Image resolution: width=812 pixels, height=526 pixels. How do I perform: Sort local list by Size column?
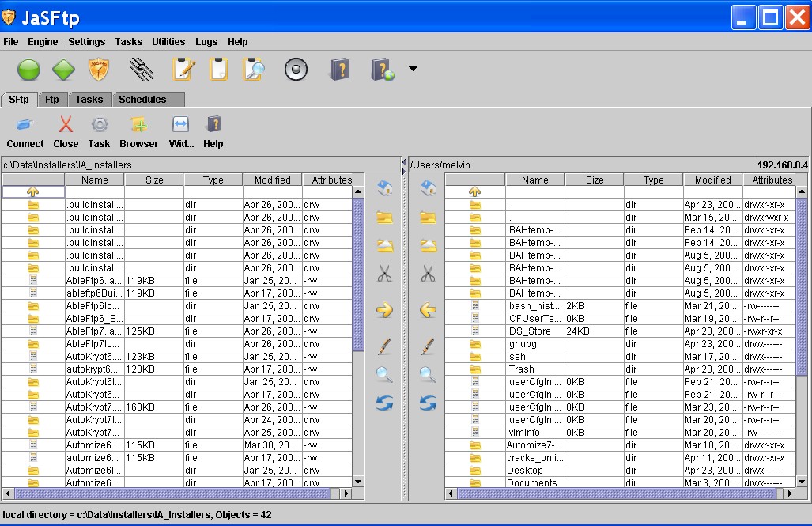pos(154,180)
